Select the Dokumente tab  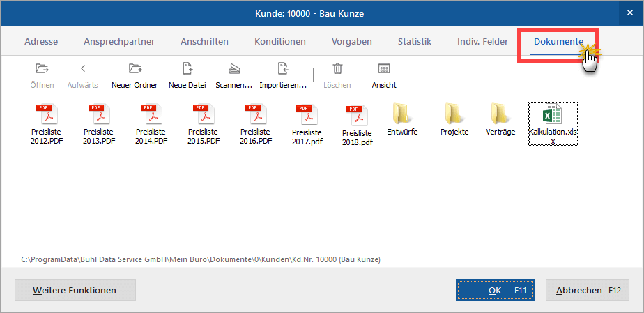pyautogui.click(x=558, y=42)
